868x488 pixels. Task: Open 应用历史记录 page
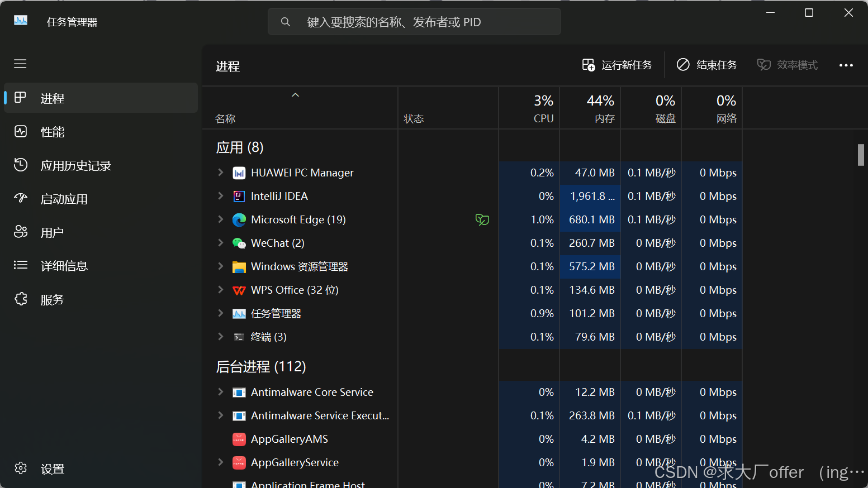(101, 165)
